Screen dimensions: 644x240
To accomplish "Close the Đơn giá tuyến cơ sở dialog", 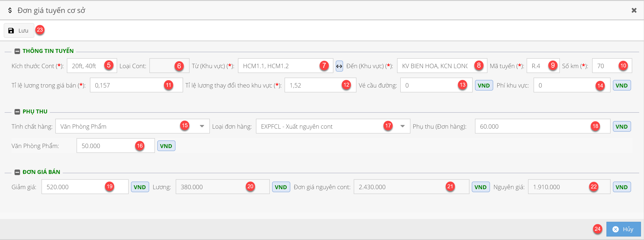I will coord(634,10).
